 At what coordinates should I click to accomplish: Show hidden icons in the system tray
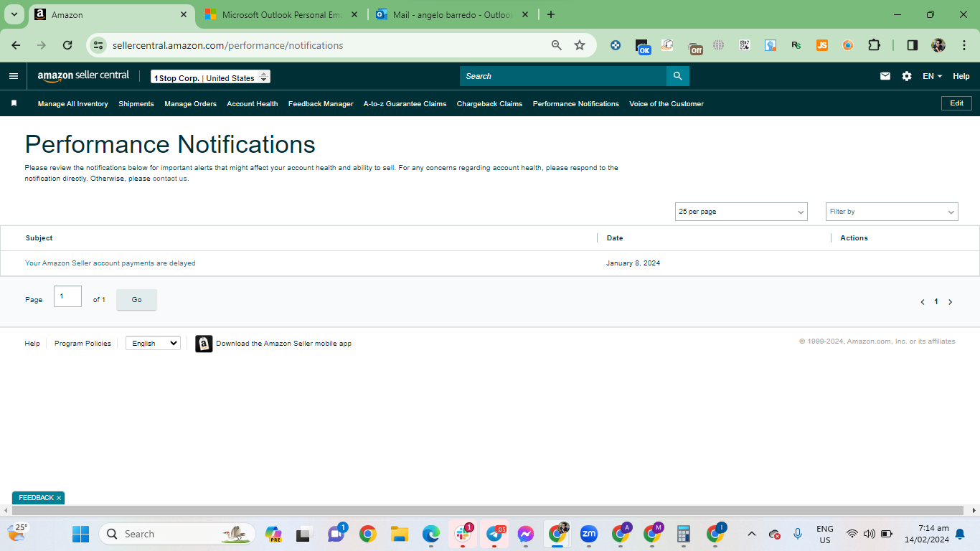(751, 534)
